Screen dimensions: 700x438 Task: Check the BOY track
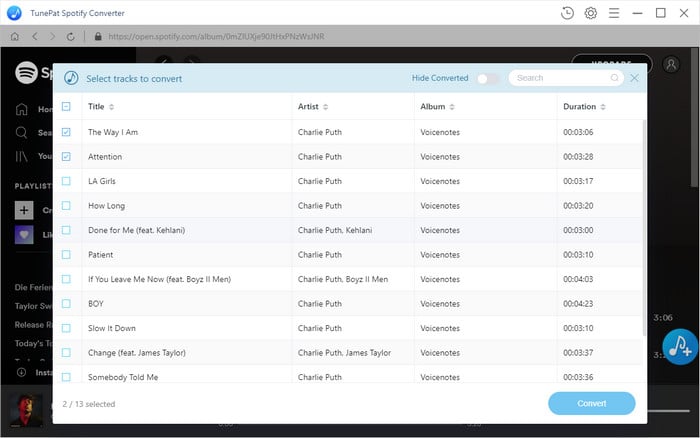(66, 304)
